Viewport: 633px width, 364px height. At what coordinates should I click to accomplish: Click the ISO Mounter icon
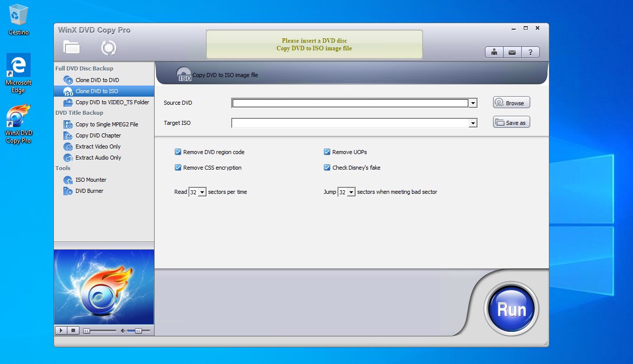pos(68,180)
